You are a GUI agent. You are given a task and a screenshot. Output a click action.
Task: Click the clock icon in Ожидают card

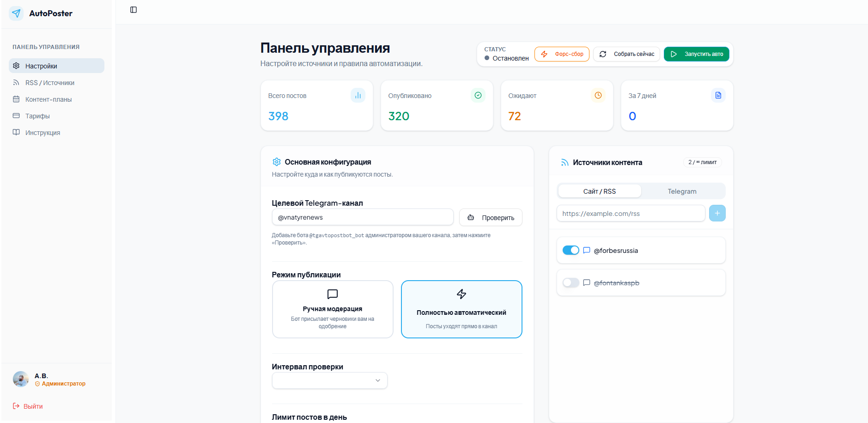coord(598,95)
